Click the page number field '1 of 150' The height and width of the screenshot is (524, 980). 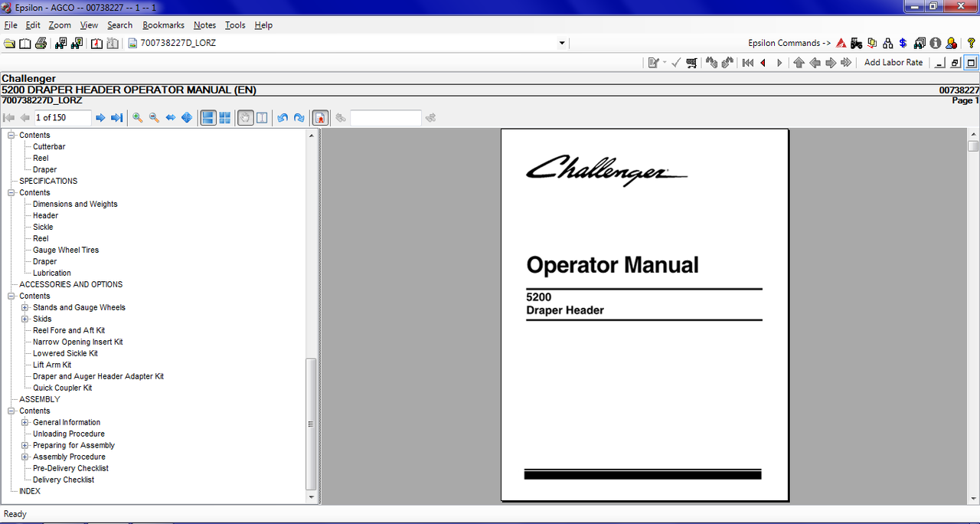click(63, 117)
